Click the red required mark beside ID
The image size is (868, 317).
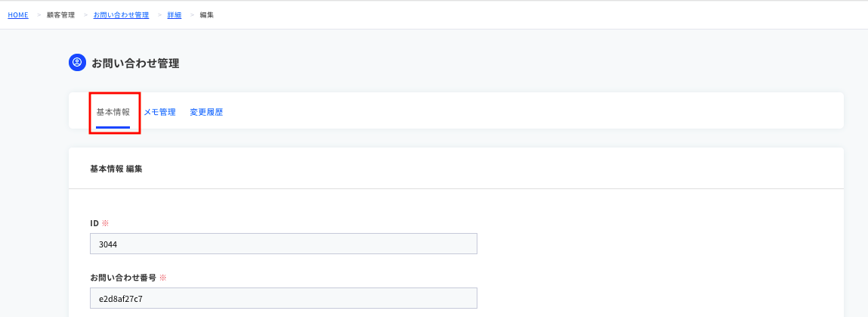pyautogui.click(x=105, y=223)
